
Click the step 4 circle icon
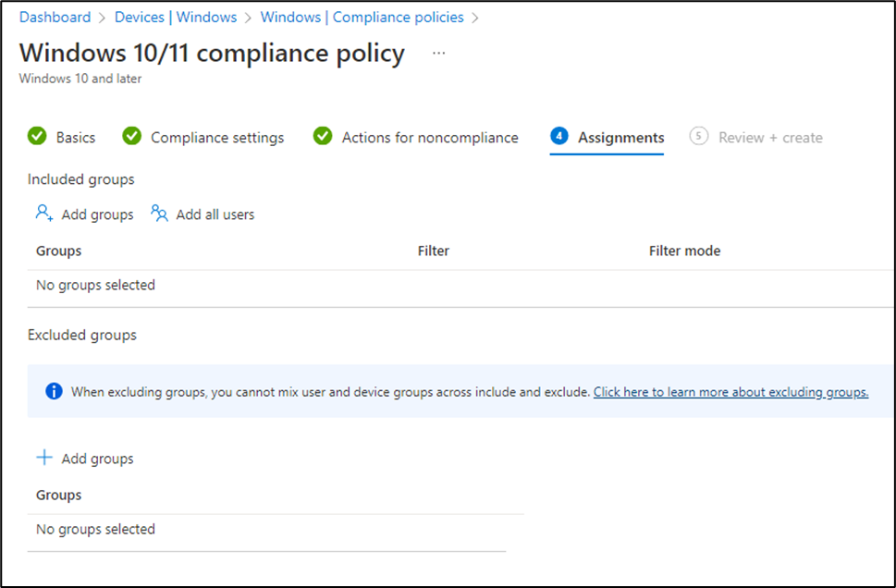tap(559, 136)
